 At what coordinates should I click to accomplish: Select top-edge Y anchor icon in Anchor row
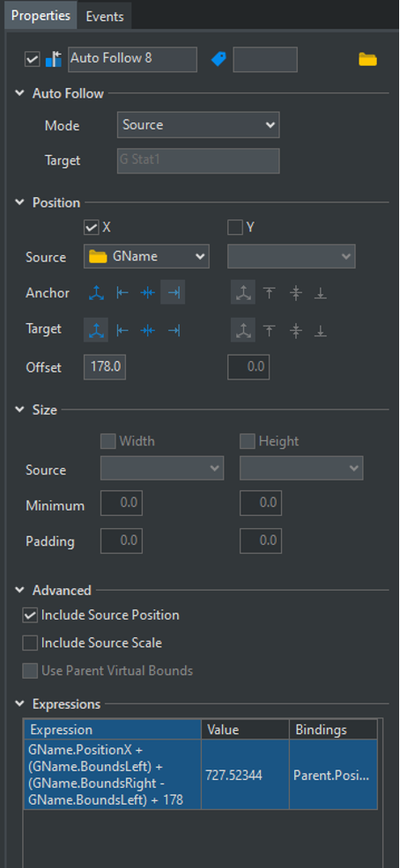[x=270, y=293]
